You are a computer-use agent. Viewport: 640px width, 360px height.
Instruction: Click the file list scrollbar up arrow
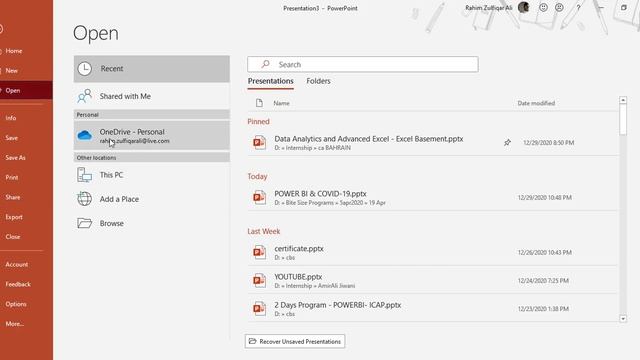pos(623,100)
